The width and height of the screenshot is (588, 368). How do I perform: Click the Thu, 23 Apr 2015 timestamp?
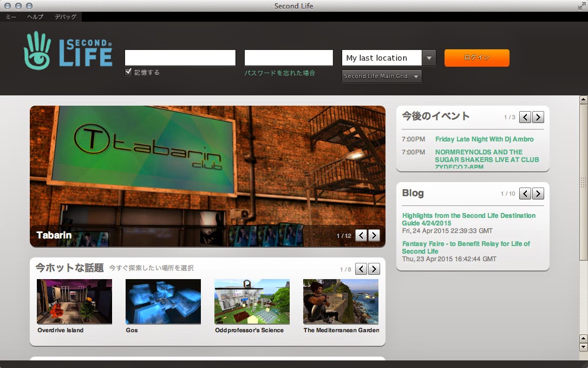[x=449, y=259]
